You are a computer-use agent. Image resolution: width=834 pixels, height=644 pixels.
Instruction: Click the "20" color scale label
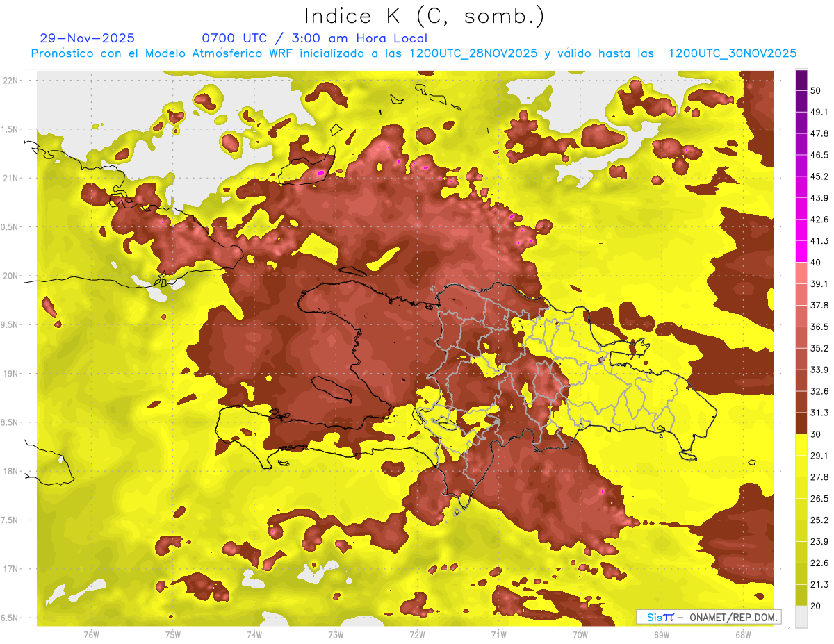816,606
